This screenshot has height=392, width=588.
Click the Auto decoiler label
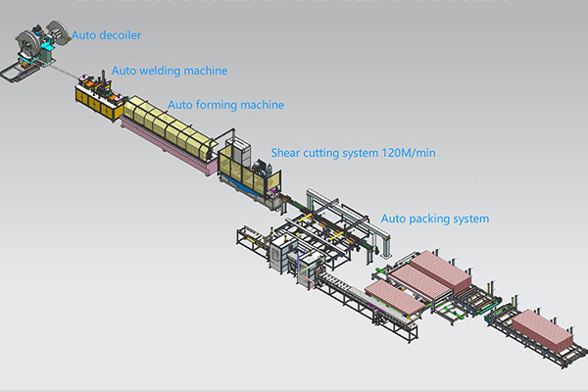106,35
